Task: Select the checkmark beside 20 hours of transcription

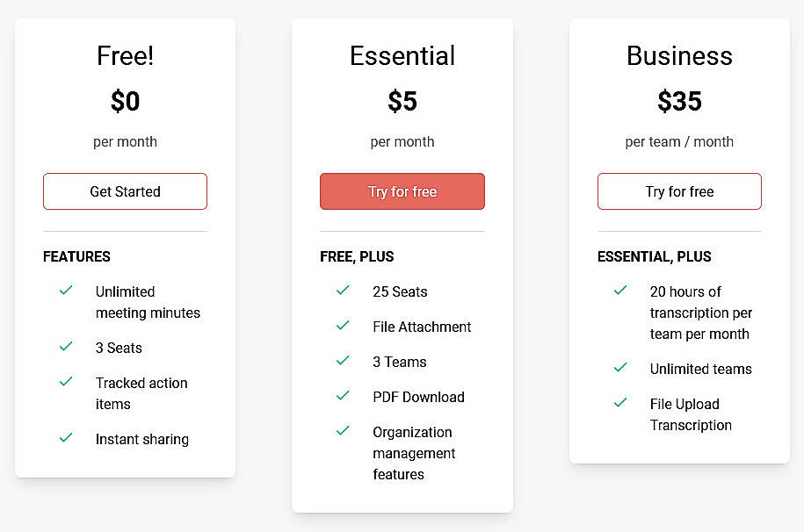Action: click(x=620, y=291)
